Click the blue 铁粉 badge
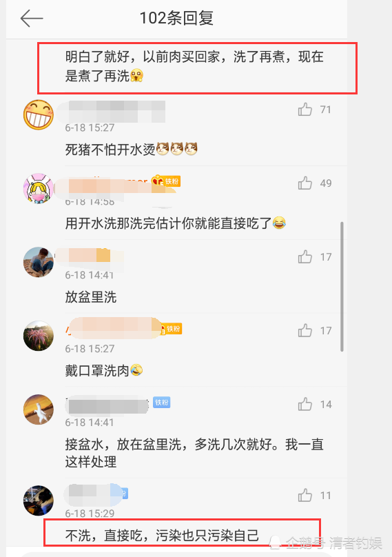The image size is (392, 557). (x=162, y=402)
